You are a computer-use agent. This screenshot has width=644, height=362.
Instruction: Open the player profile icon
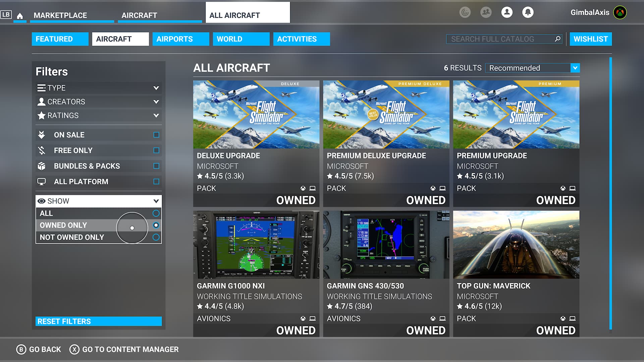tap(507, 12)
